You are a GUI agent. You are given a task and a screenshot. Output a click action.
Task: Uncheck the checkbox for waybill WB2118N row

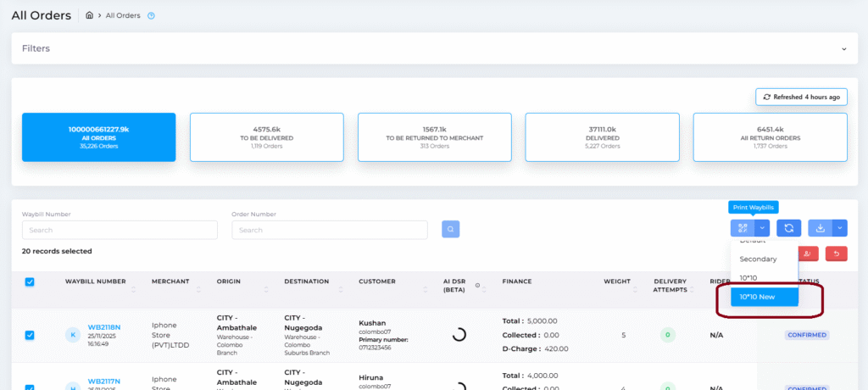(x=30, y=335)
